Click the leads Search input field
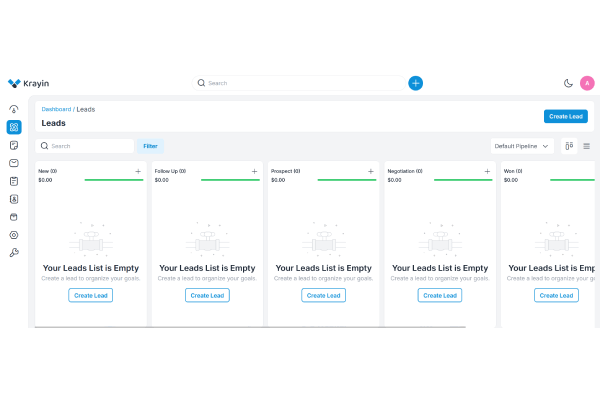Image resolution: width=600 pixels, height=400 pixels. 88,146
